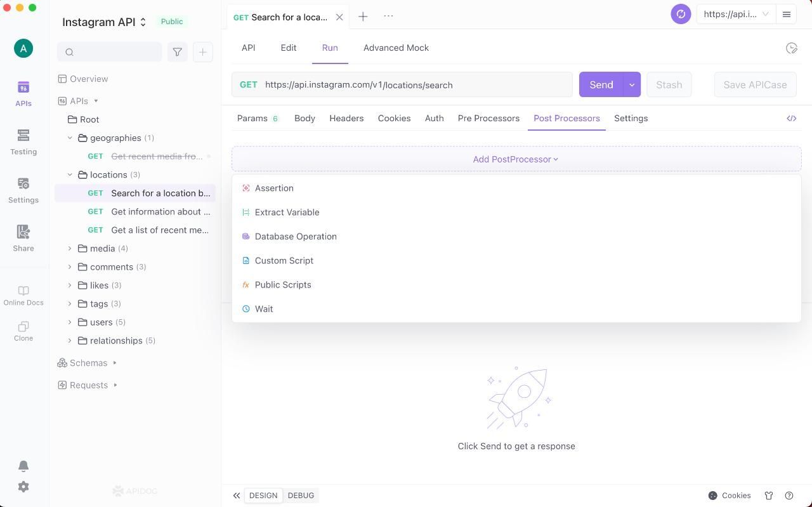Open the Params tab
The height and width of the screenshot is (507, 812).
pos(258,119)
